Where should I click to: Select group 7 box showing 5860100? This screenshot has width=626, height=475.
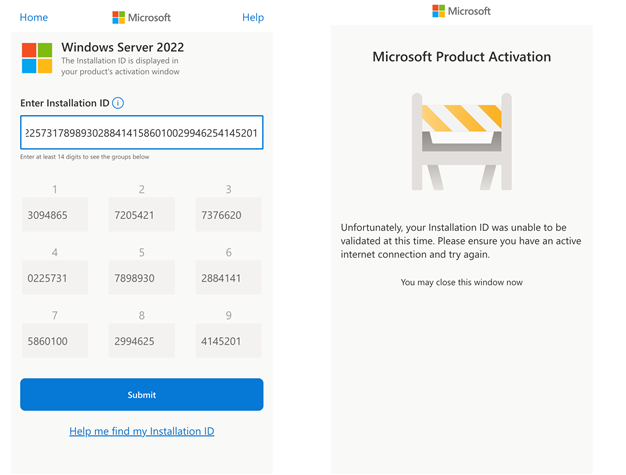coord(55,341)
